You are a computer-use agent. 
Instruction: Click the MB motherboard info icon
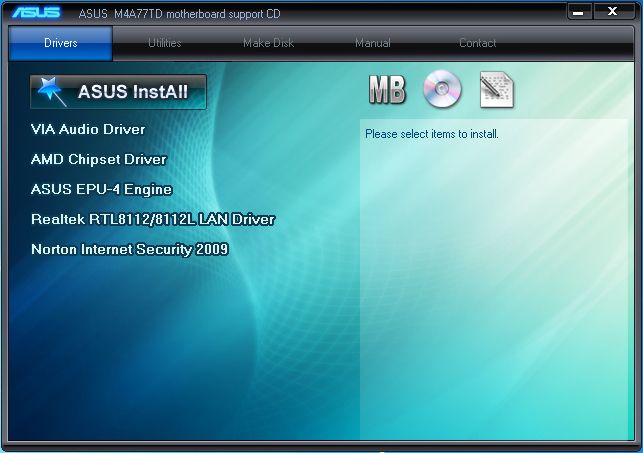[387, 89]
